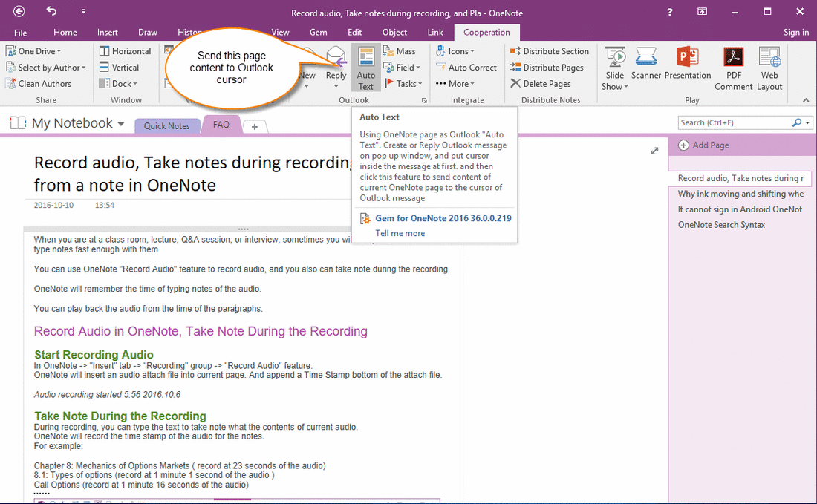Click Distribute Section

click(x=549, y=51)
